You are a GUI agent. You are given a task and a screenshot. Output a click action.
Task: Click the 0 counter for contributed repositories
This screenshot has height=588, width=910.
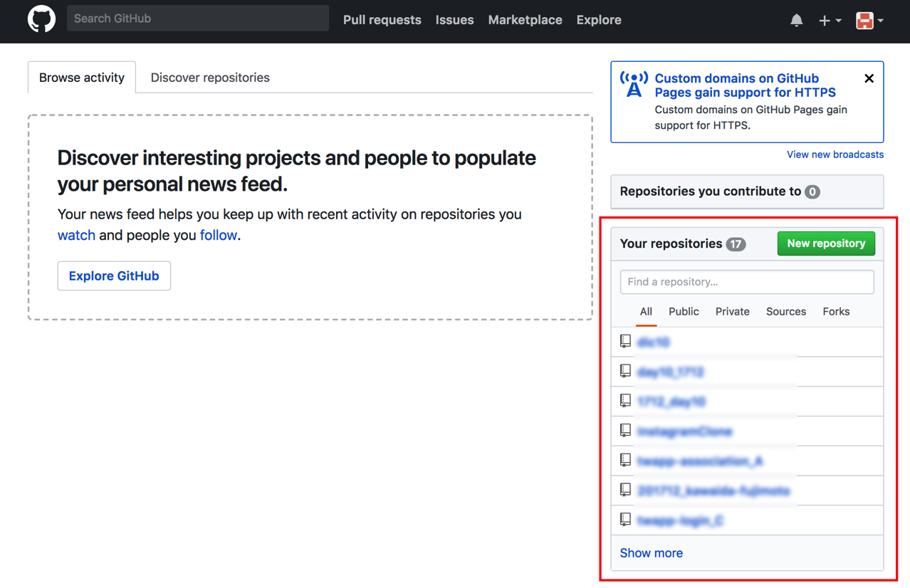pyautogui.click(x=812, y=191)
